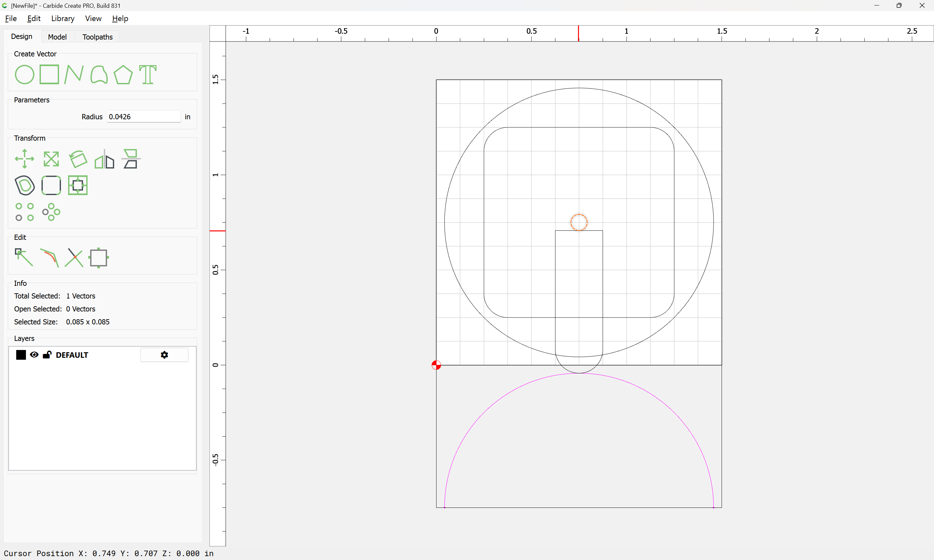Click the Radius input field

(143, 117)
